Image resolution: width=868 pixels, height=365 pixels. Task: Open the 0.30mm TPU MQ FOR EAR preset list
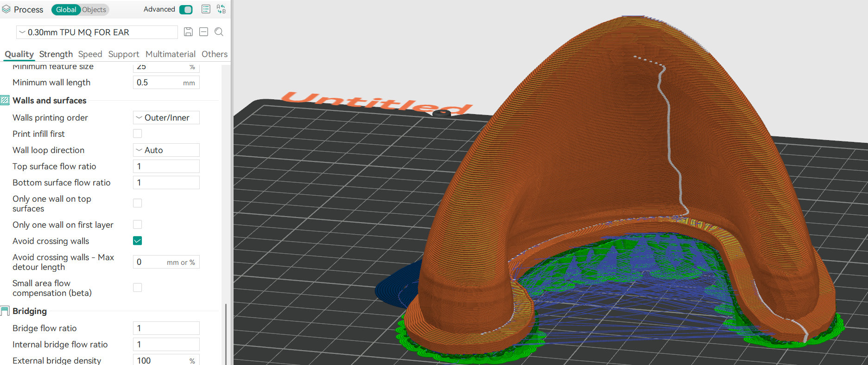coord(97,32)
